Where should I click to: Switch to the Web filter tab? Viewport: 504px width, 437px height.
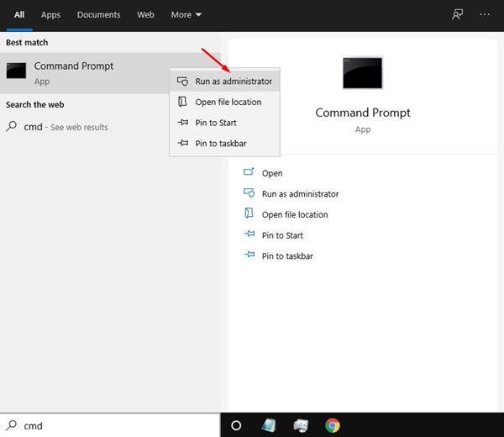(x=145, y=14)
